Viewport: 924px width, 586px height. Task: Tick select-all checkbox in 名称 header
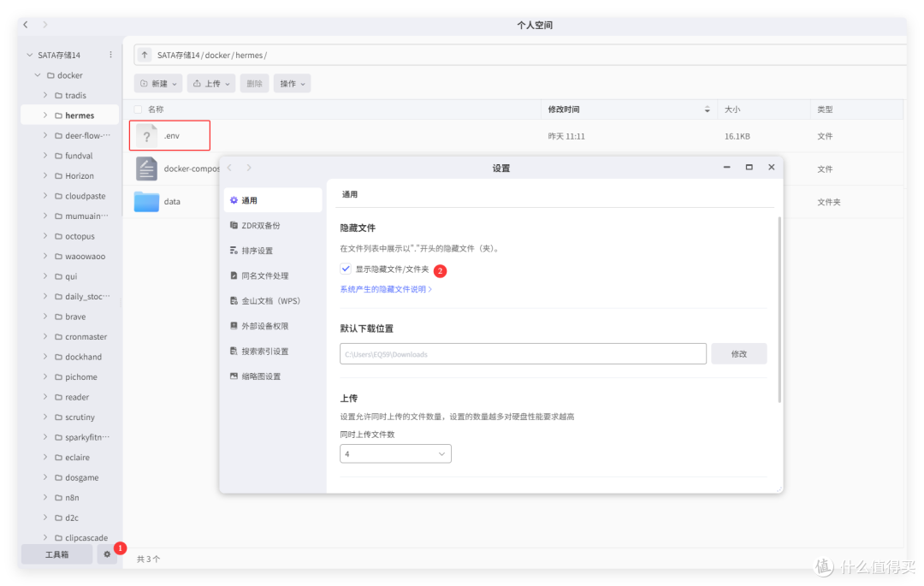[x=138, y=110]
